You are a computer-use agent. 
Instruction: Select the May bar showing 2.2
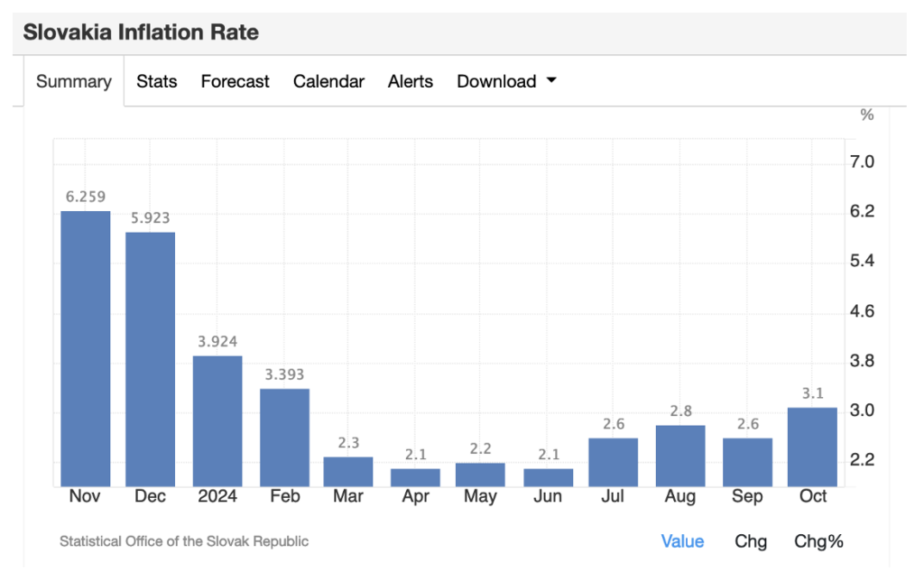click(480, 474)
